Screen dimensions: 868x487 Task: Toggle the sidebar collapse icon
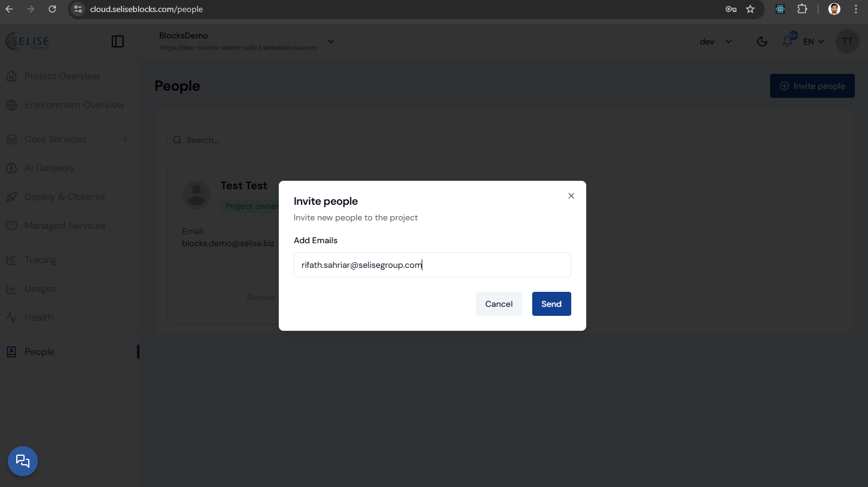(118, 41)
